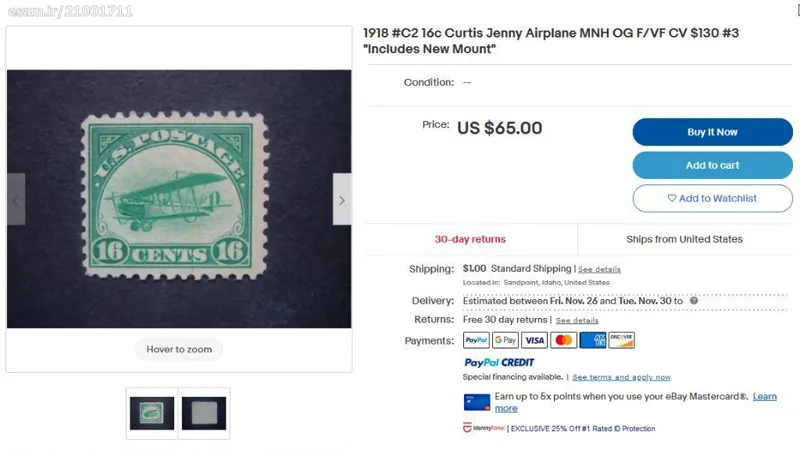Select the stamp back thumbnail
This screenshot has height=450, width=800.
pyautogui.click(x=204, y=413)
